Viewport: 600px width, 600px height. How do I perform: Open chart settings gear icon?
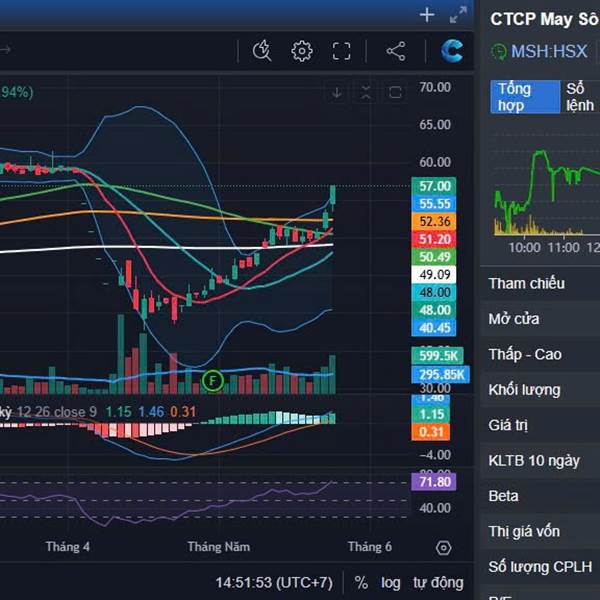coord(302,51)
